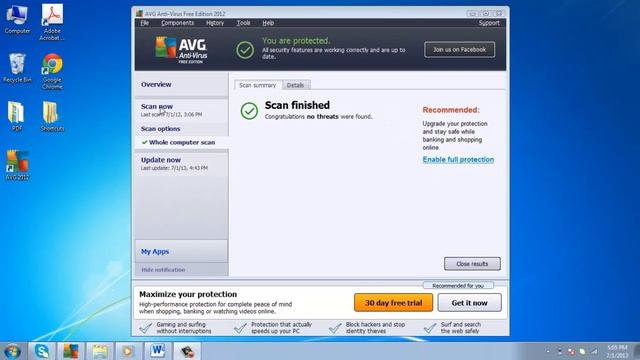The image size is (640, 360).
Task: Click the Enable full protection link
Action: pos(458,160)
